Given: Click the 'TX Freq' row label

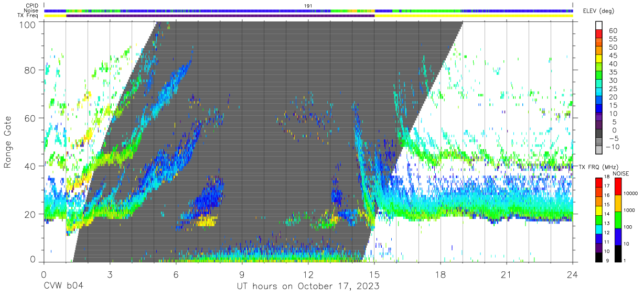Looking at the screenshot, I should [28, 16].
